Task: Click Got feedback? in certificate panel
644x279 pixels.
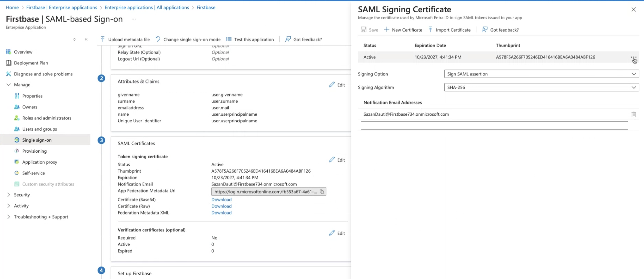Action: pyautogui.click(x=500, y=30)
